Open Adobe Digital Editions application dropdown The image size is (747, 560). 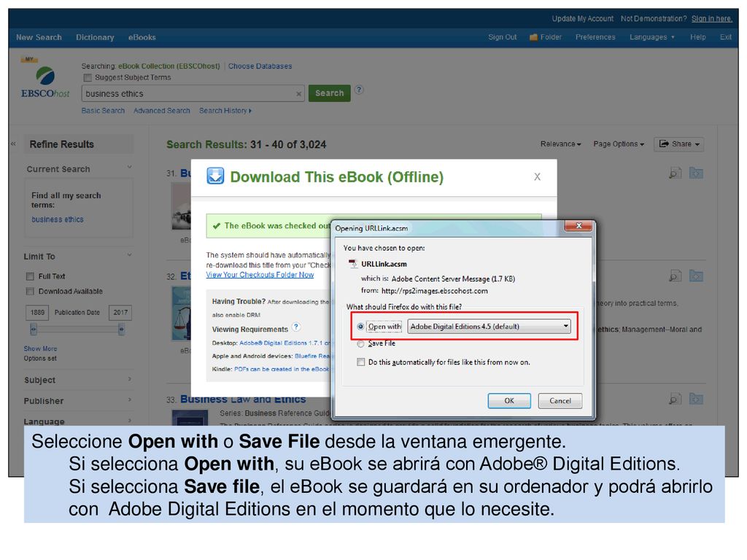click(x=489, y=326)
